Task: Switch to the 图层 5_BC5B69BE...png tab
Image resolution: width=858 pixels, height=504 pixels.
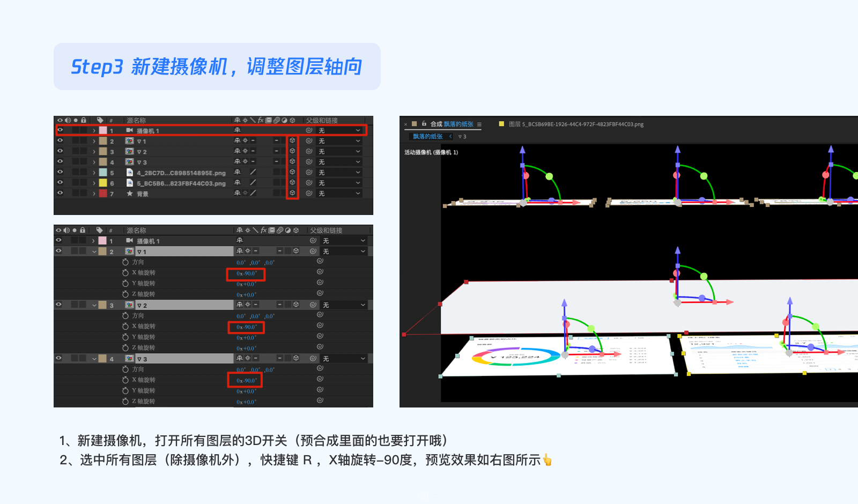Action: pyautogui.click(x=576, y=124)
